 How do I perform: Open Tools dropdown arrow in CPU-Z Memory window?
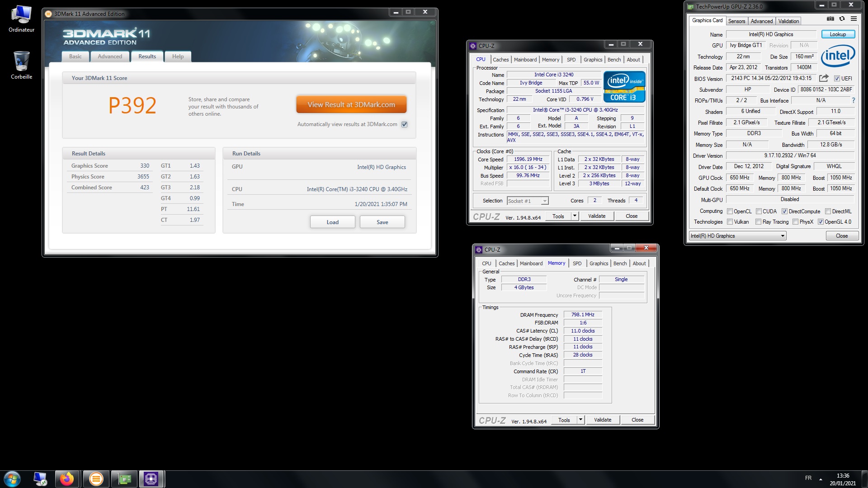(580, 420)
